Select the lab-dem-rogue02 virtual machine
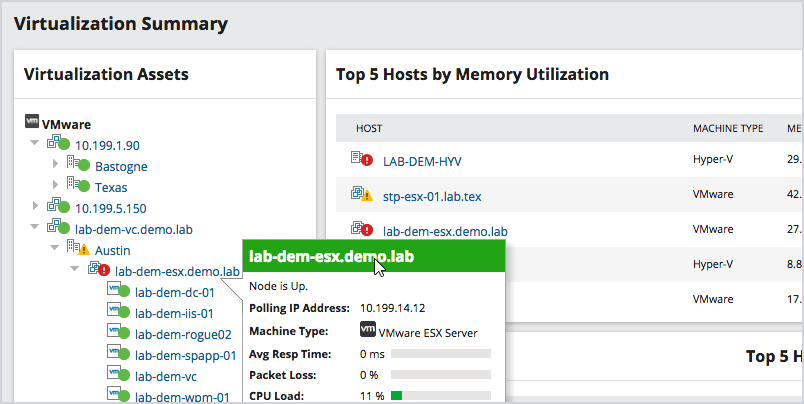804x404 pixels. pyautogui.click(x=183, y=335)
